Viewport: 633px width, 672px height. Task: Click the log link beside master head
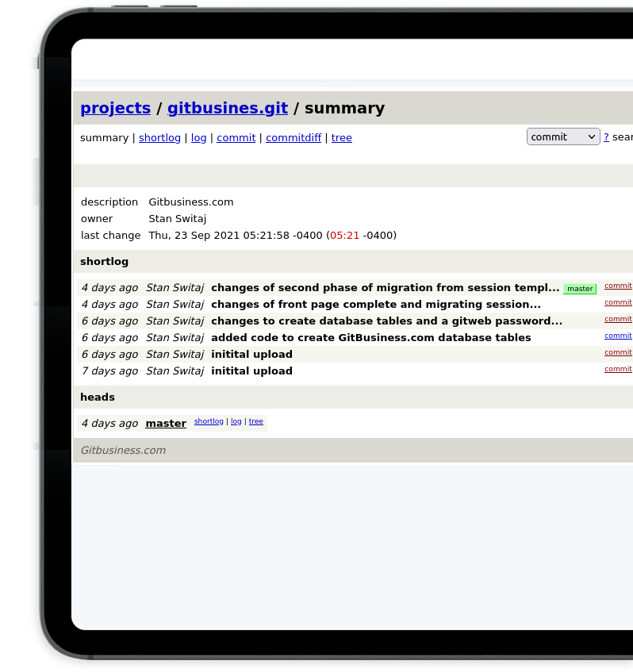pyautogui.click(x=236, y=421)
